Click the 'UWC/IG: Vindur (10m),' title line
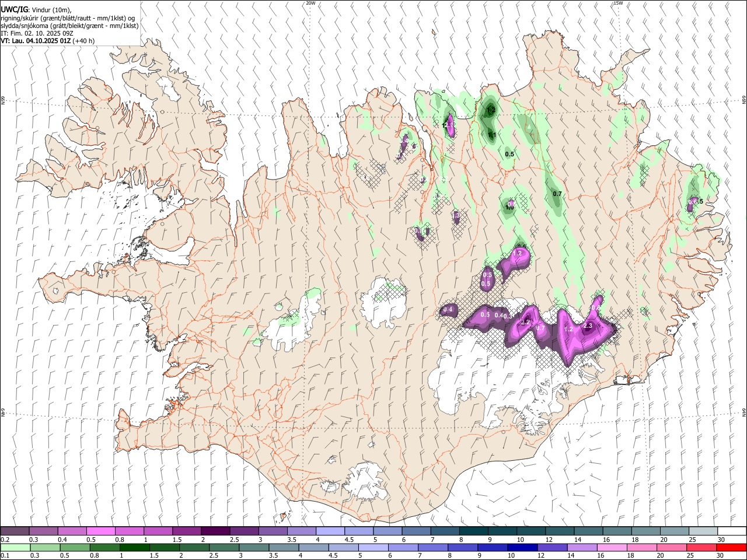Image resolution: width=747 pixels, height=560 pixels. pos(36,10)
